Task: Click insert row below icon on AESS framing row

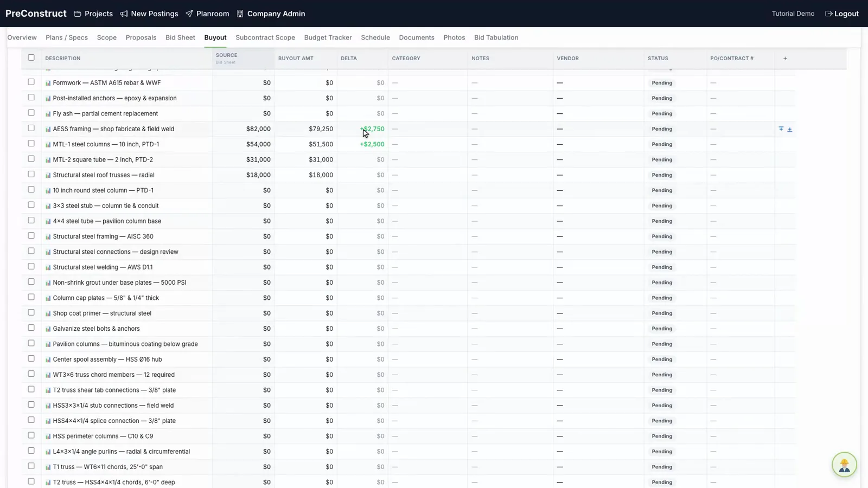Action: coord(790,130)
